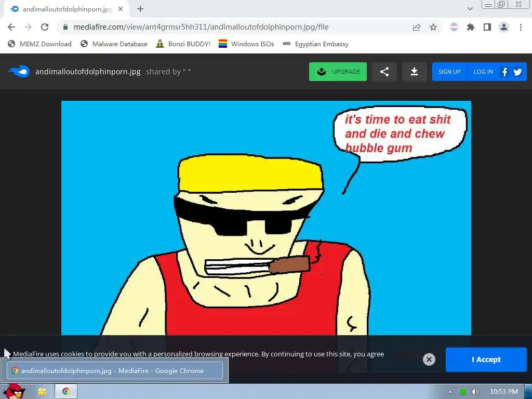Screen dimensions: 532x399
Task: Sign in with Facebook icon
Action: [x=504, y=72]
